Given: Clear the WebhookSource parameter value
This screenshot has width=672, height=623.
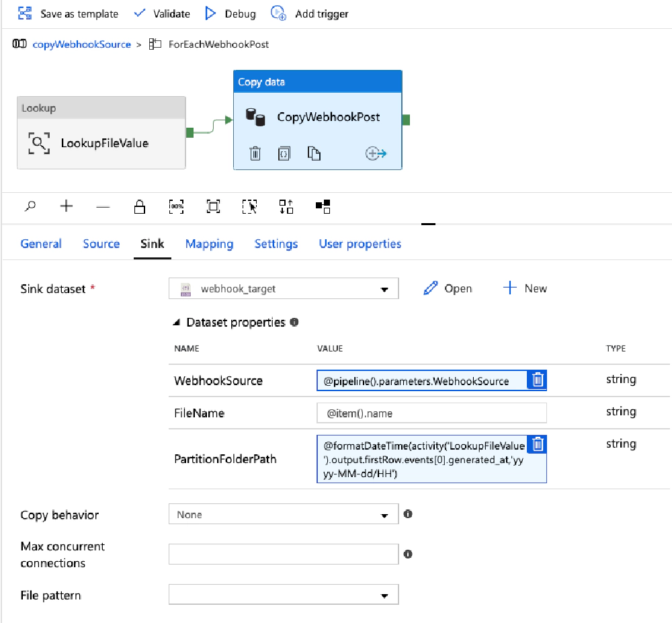Looking at the screenshot, I should (x=536, y=380).
